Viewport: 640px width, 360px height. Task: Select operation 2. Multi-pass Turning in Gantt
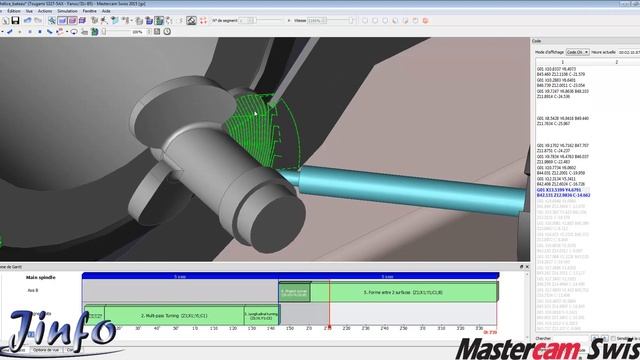174,316
